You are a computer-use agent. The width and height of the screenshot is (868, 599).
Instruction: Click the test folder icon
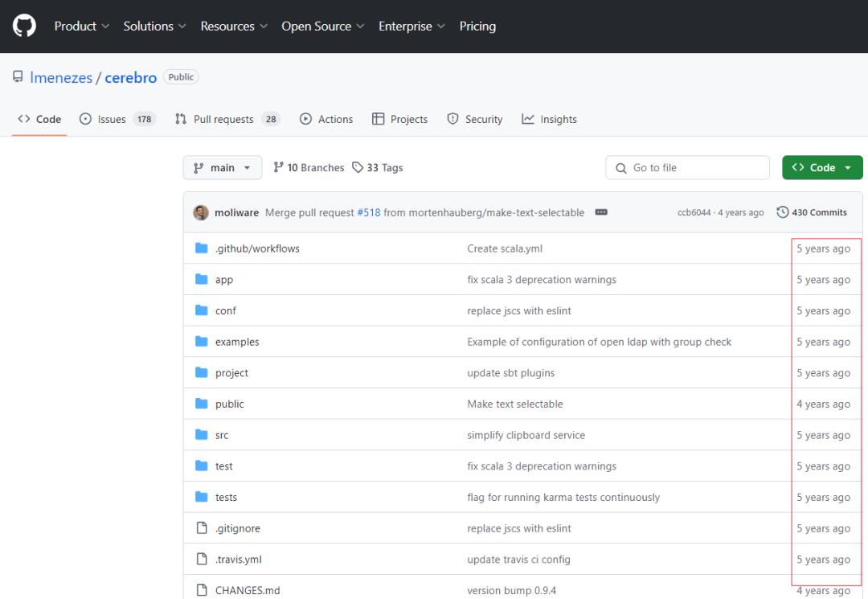[202, 466]
